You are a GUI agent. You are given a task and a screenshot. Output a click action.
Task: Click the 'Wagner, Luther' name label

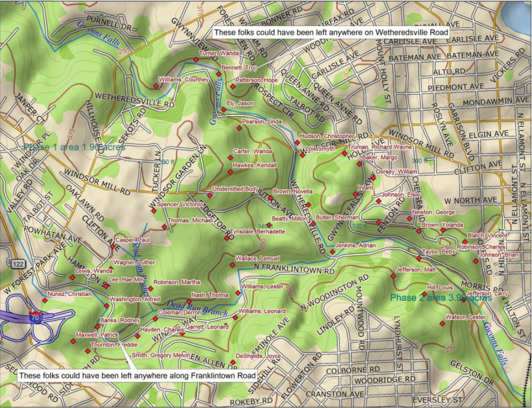coord(134,262)
